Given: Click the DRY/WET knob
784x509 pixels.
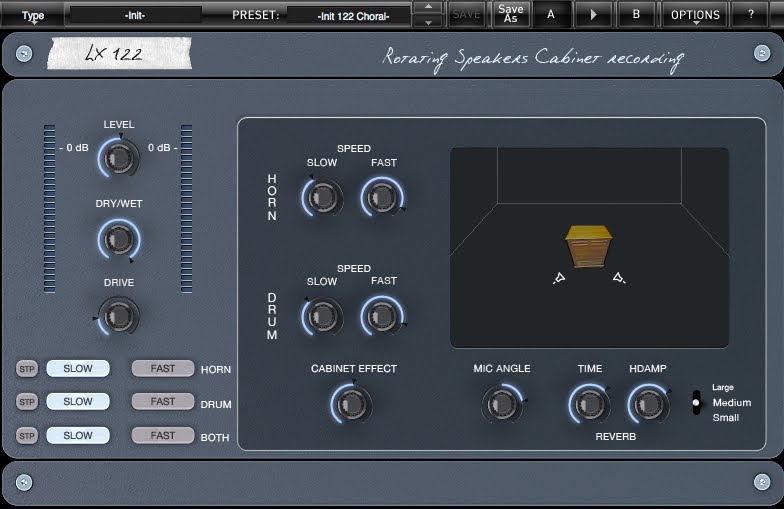Looking at the screenshot, I should click(x=119, y=238).
